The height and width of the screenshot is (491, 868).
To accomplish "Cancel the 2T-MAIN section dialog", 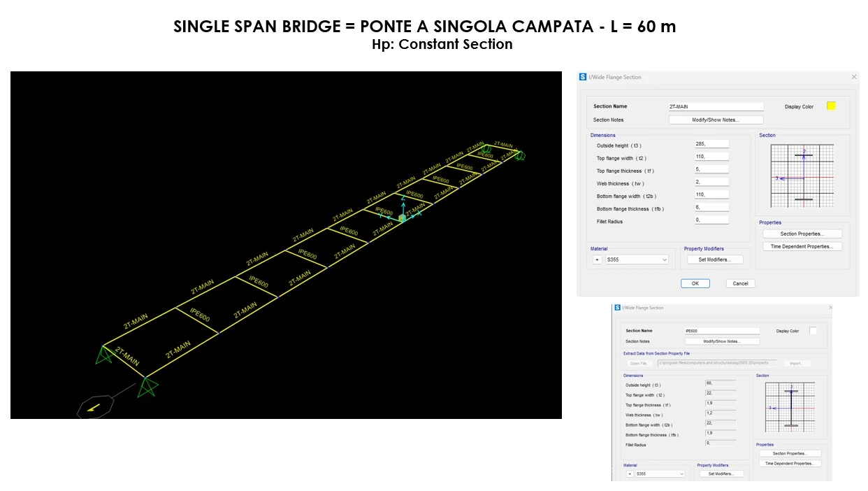I will 741,283.
